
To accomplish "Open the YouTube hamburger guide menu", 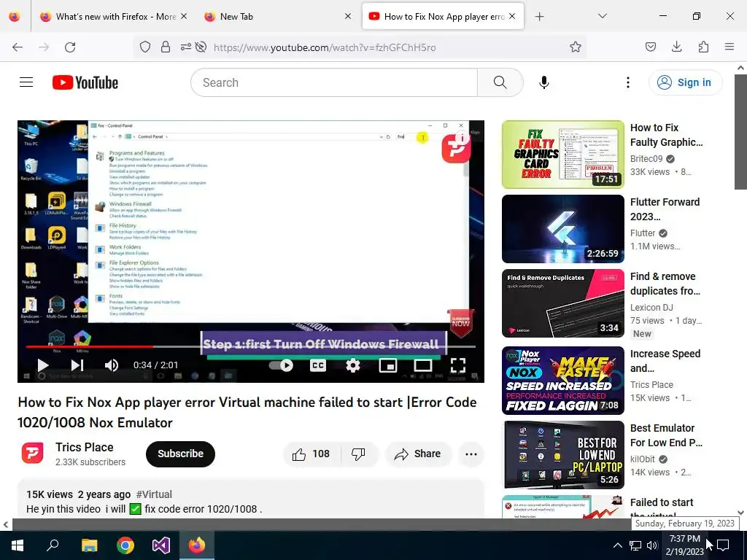I will pyautogui.click(x=26, y=82).
